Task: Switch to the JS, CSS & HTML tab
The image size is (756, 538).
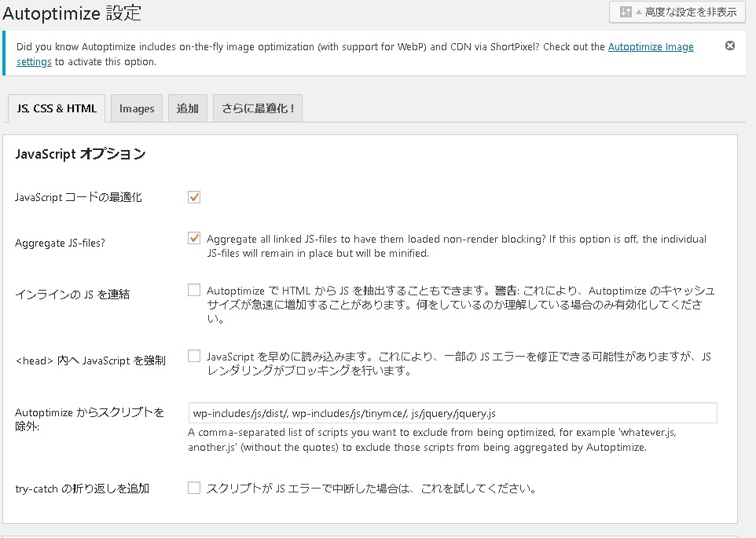Action: [x=57, y=108]
